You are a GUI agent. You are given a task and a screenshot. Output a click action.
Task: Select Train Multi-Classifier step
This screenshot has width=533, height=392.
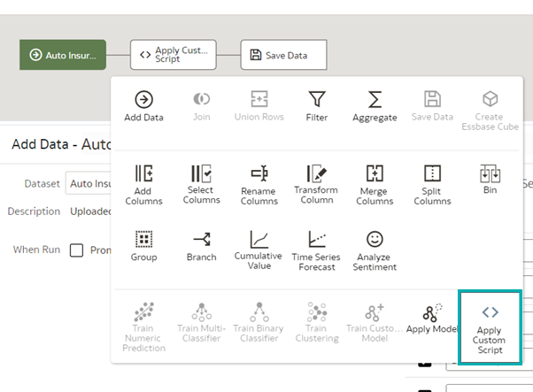click(202, 322)
